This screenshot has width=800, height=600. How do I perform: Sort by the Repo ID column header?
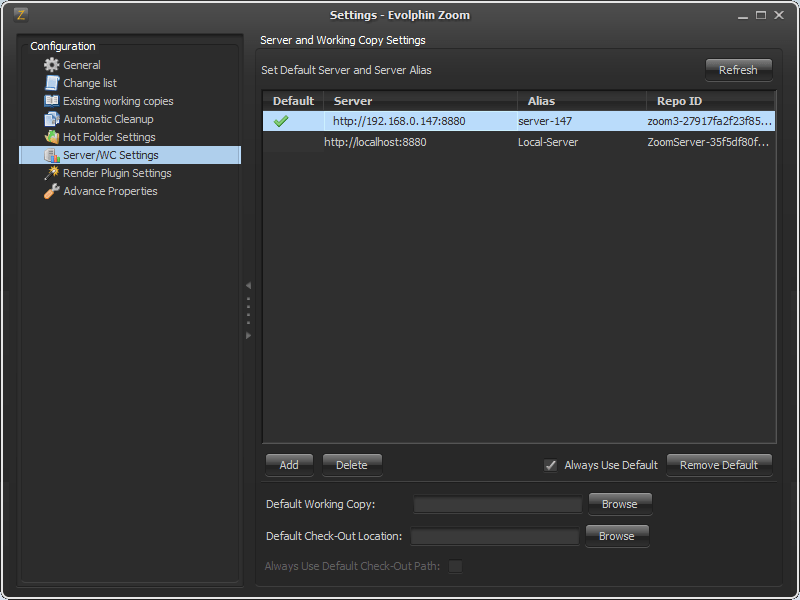(x=711, y=101)
